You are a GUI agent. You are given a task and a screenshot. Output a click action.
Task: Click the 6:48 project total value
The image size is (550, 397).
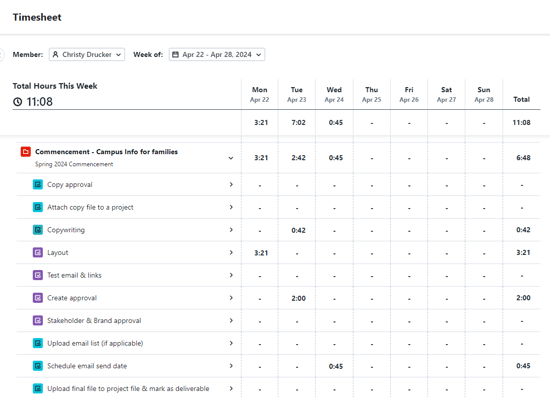[523, 158]
